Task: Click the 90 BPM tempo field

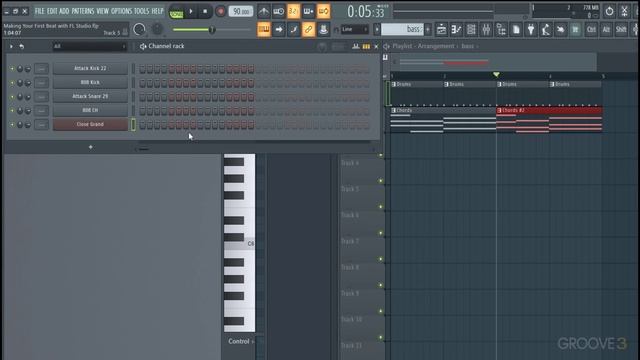Action: [240, 11]
